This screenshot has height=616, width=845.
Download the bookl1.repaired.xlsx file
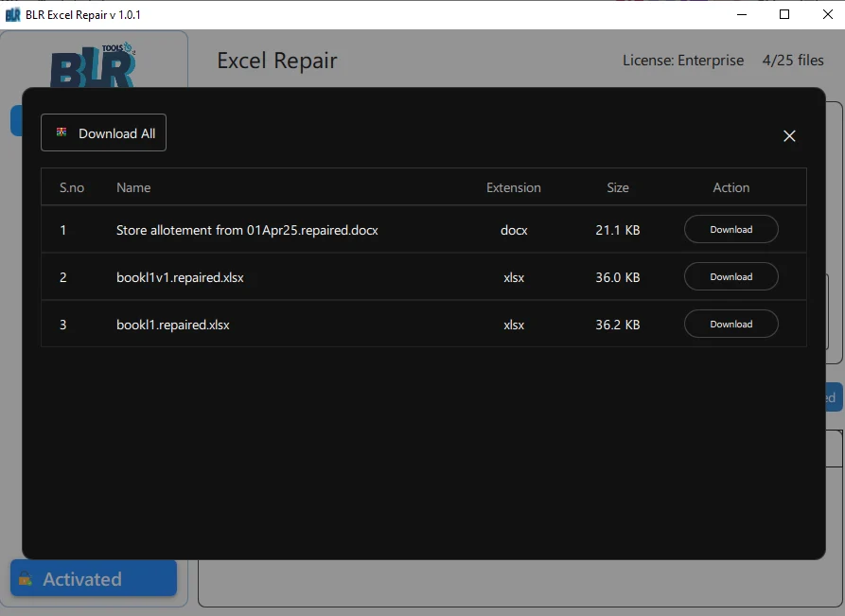[x=731, y=324]
